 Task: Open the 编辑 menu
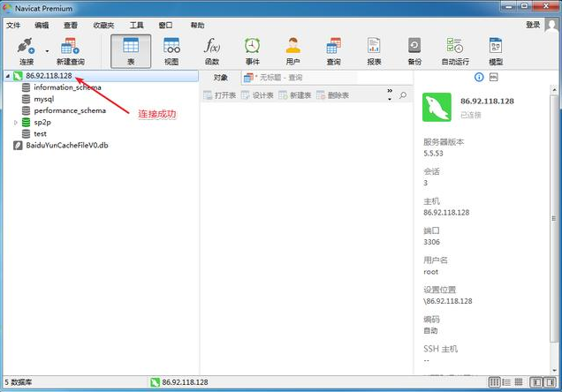click(x=42, y=25)
